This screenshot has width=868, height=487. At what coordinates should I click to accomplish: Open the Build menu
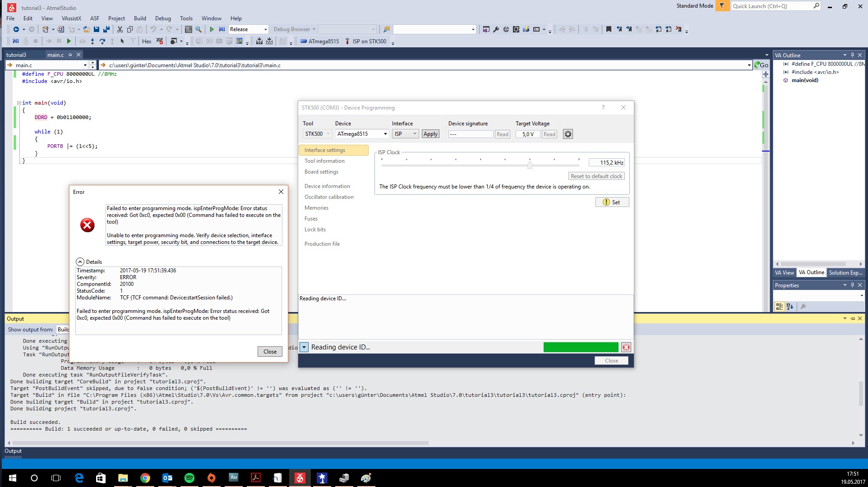(140, 18)
